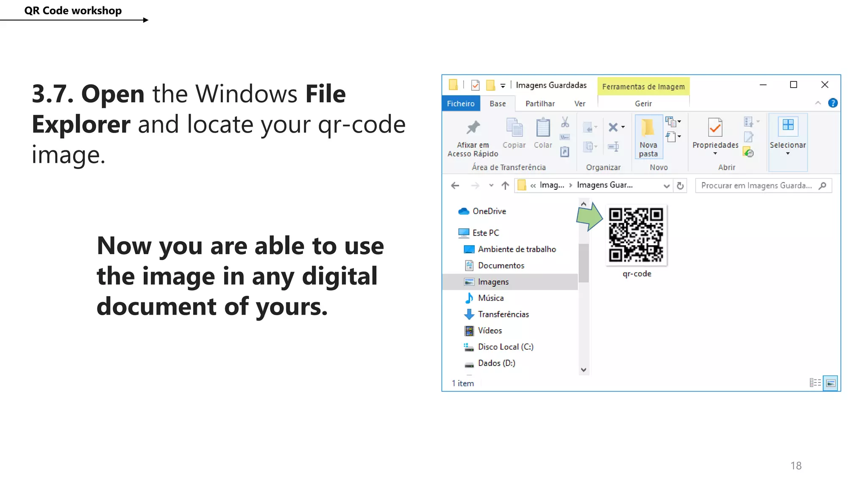
Task: Click the Rename icon in Organizar
Action: click(x=613, y=147)
